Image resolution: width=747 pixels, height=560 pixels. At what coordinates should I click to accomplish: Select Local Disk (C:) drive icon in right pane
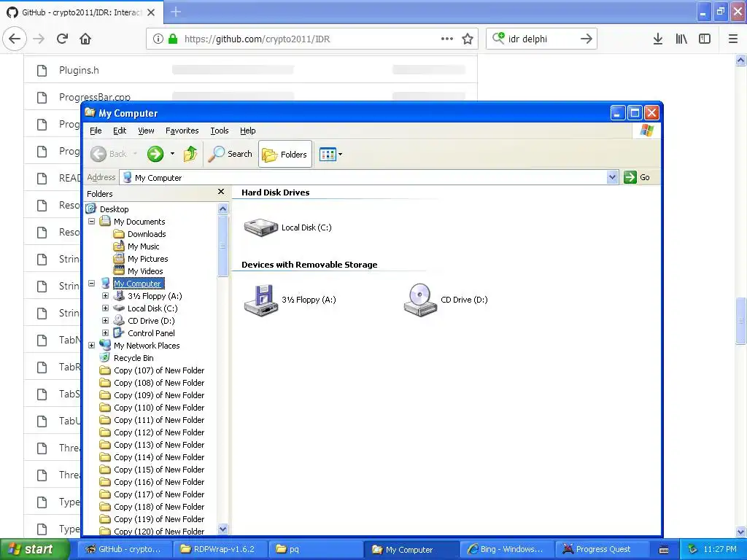click(260, 227)
